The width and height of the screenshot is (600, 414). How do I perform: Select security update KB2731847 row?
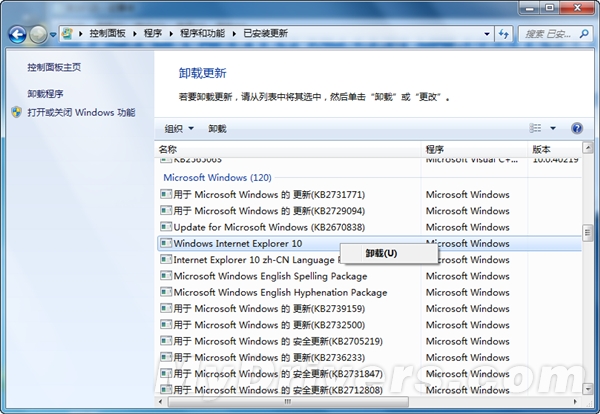coord(369,374)
